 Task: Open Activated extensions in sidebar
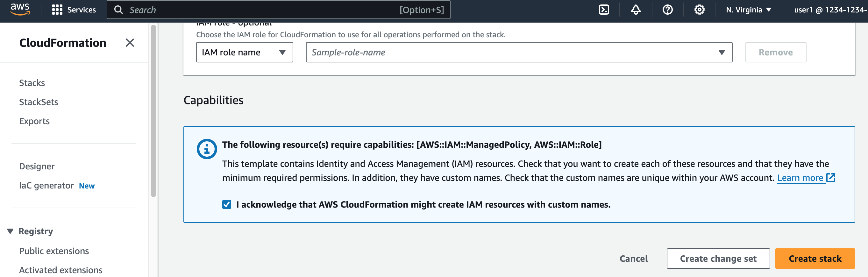point(60,270)
